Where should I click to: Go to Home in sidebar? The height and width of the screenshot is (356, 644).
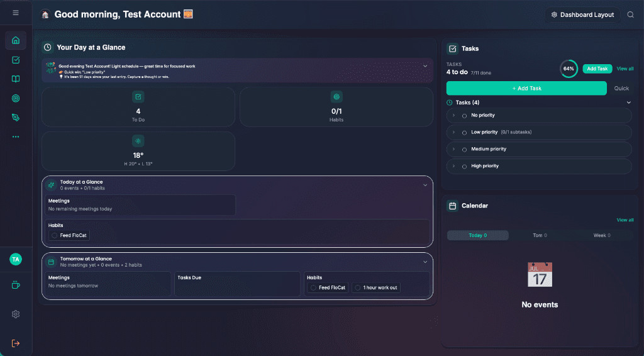pyautogui.click(x=16, y=40)
